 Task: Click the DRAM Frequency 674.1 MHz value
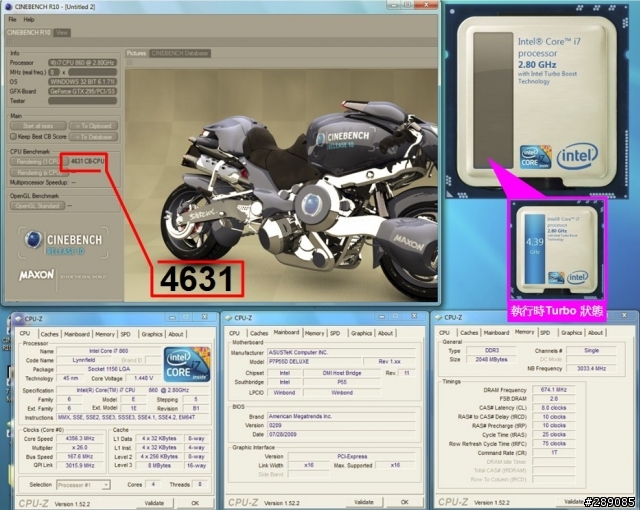coord(553,390)
